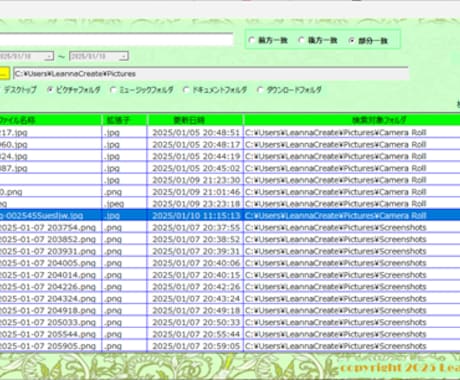
Task: Open the end date dropdown arrow
Action: tap(124, 56)
